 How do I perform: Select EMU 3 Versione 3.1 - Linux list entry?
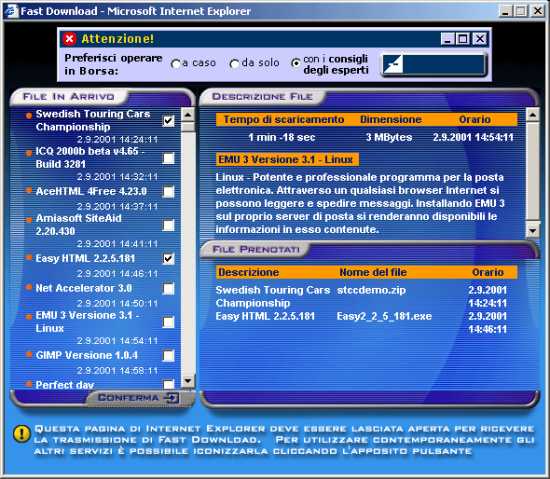pyautogui.click(x=88, y=322)
